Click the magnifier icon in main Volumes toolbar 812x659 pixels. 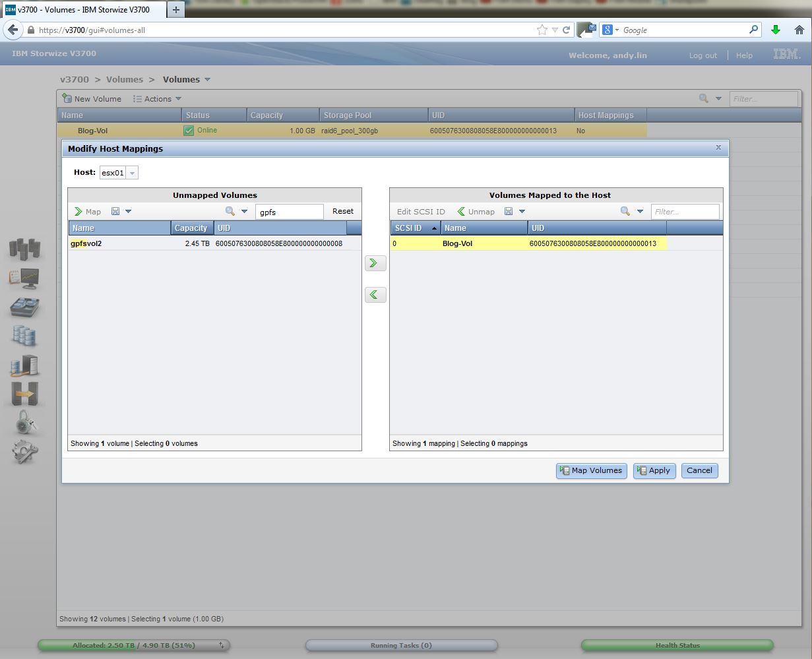[704, 98]
